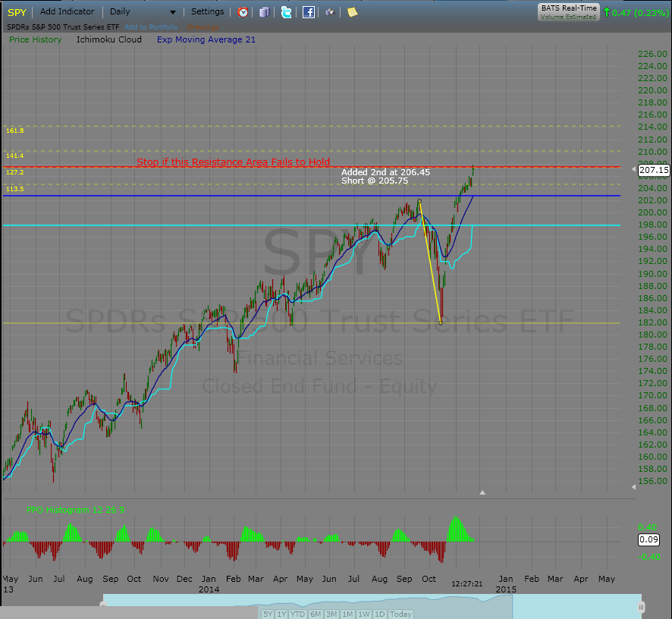This screenshot has height=619, width=672.
Task: Select the 5Y range button
Action: coord(268,614)
